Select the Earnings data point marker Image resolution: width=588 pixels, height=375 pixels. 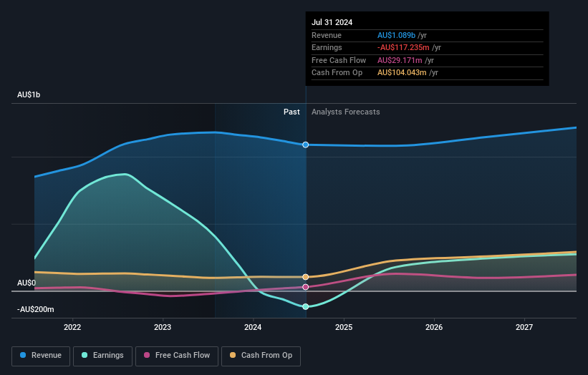click(x=306, y=306)
